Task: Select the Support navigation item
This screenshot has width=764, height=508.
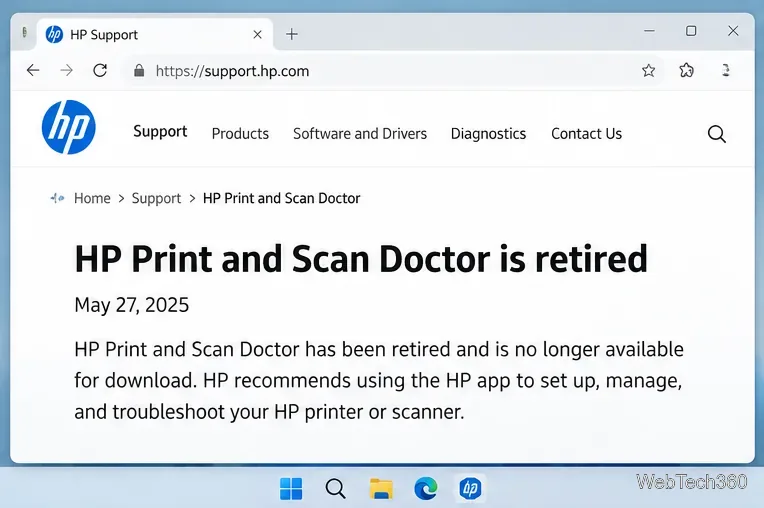Action: click(160, 132)
